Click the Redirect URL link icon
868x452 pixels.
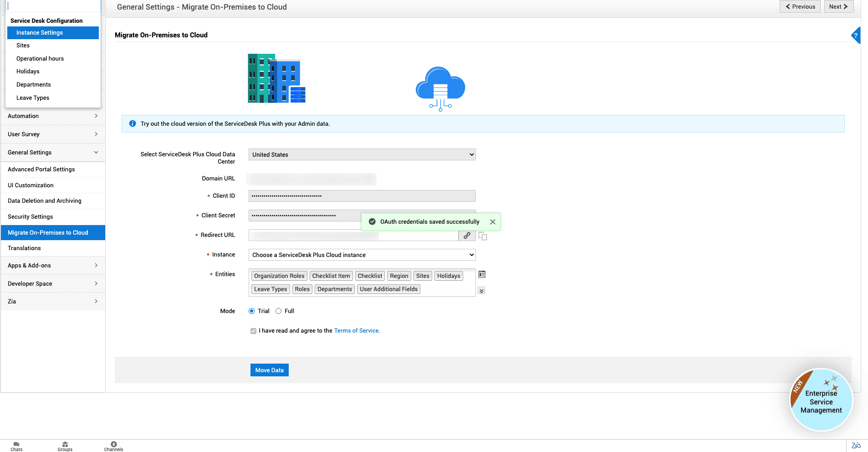[467, 236]
